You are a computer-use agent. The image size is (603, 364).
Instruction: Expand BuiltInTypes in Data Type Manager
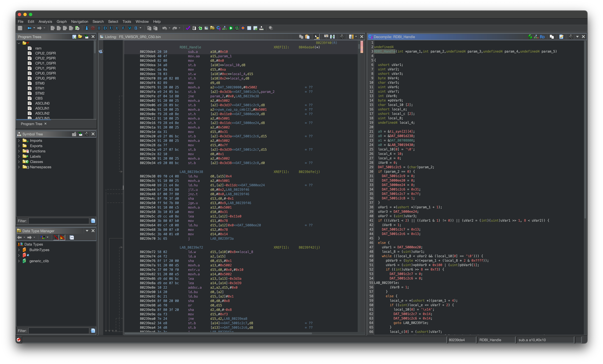click(x=19, y=250)
